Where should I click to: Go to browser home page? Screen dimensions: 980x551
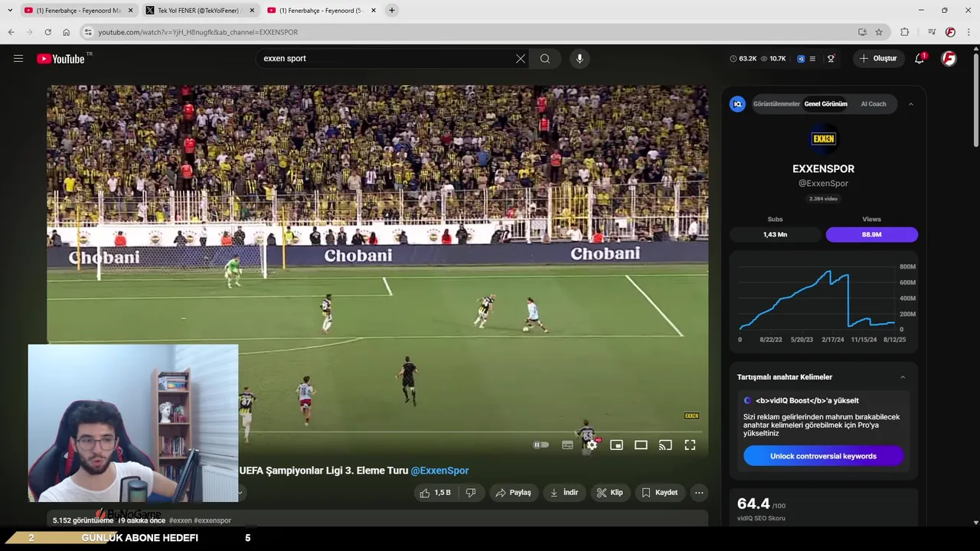click(66, 32)
